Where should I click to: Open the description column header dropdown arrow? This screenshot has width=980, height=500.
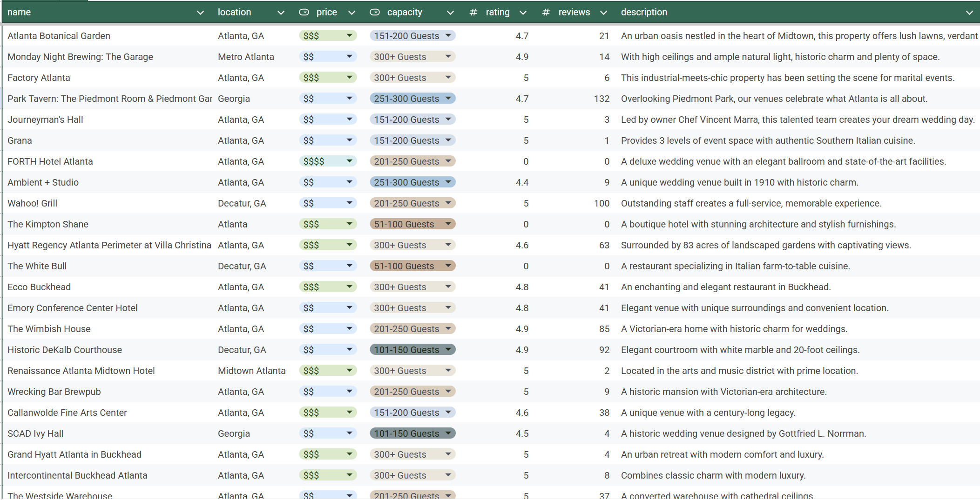(969, 13)
